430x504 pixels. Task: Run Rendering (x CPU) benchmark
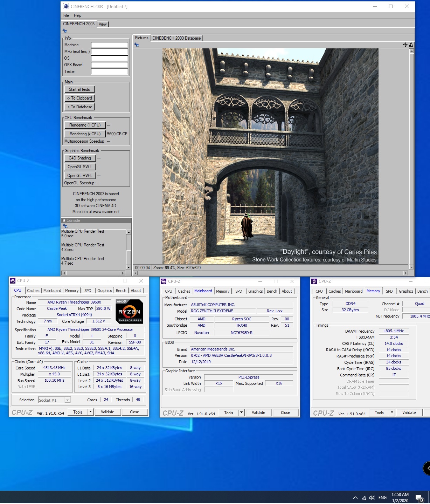pyautogui.click(x=85, y=134)
